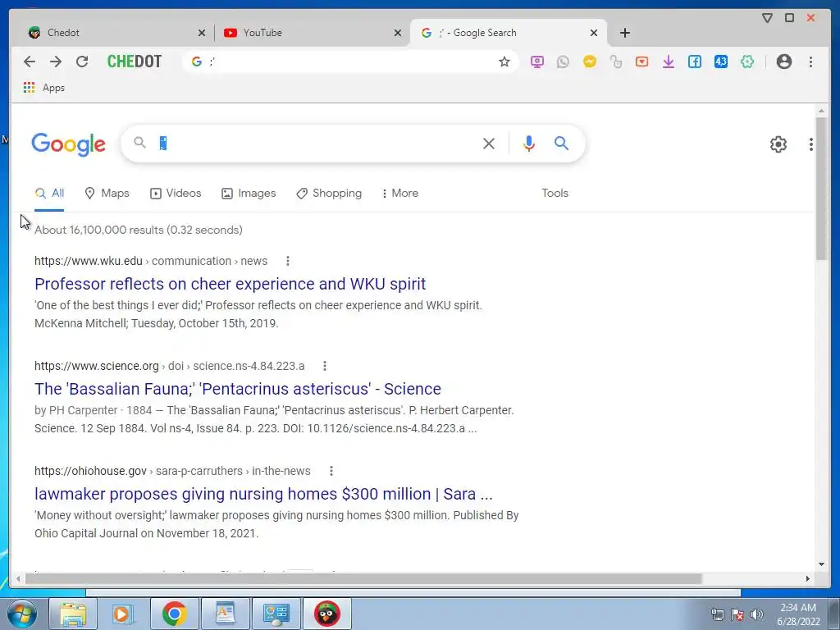
Task: Open the Chedot browser taskbar icon
Action: [x=326, y=614]
